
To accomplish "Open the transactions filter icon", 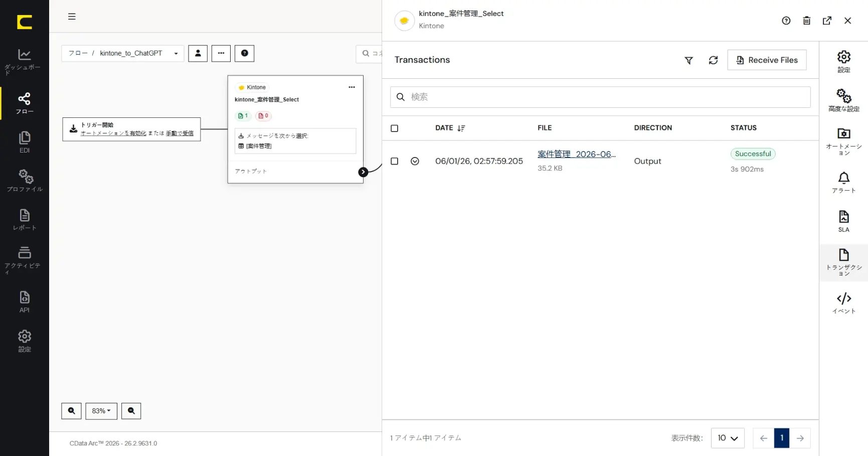I will [688, 60].
